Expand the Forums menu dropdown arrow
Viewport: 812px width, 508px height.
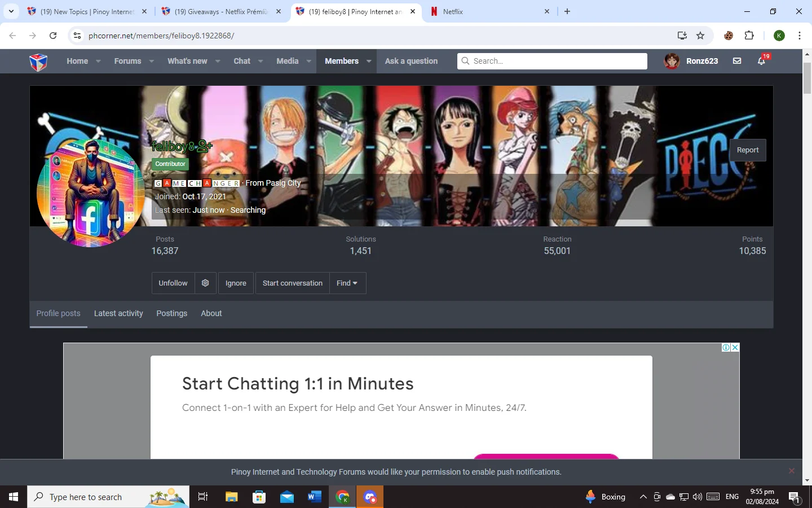(x=151, y=61)
